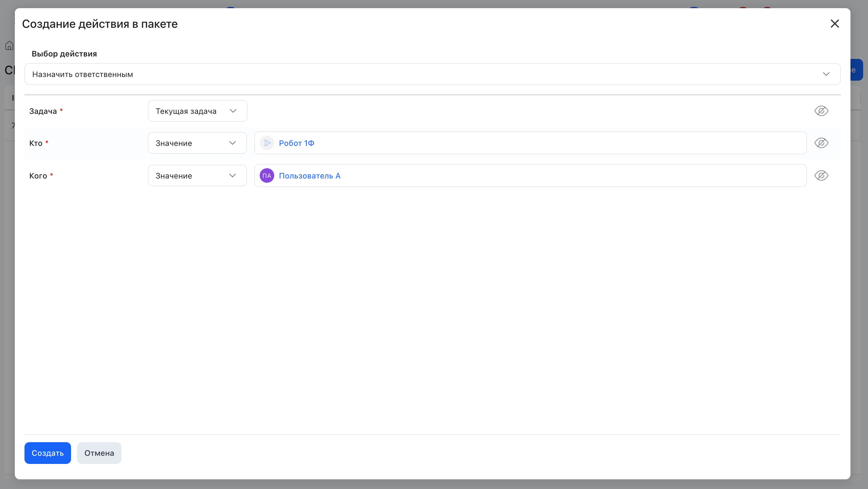Expand the 'Текущая задача' dropdown

[x=197, y=111]
